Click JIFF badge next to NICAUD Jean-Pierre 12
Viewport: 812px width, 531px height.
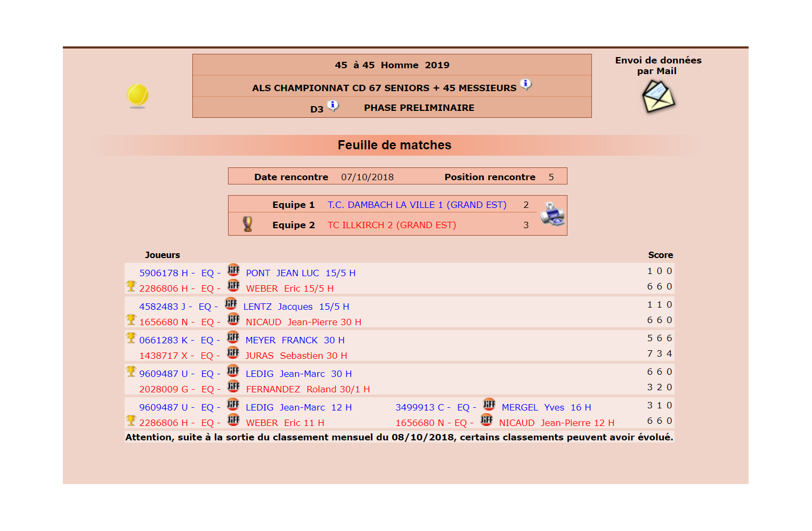(486, 420)
